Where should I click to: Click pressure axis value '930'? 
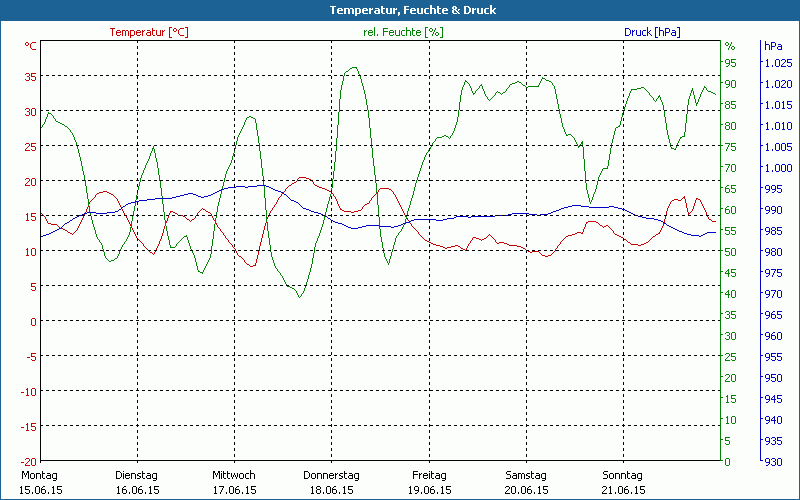[x=772, y=462]
